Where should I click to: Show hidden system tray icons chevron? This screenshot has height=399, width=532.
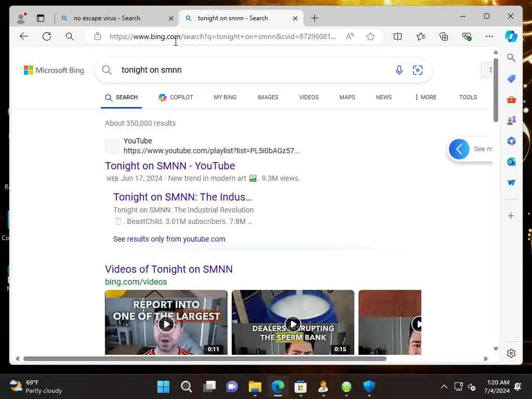444,387
